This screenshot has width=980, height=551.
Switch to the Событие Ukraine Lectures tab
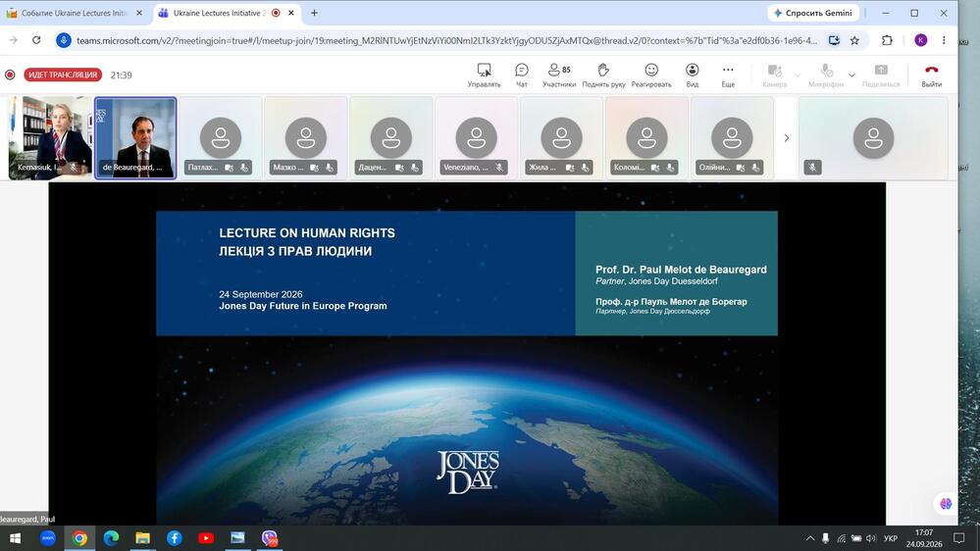click(74, 13)
